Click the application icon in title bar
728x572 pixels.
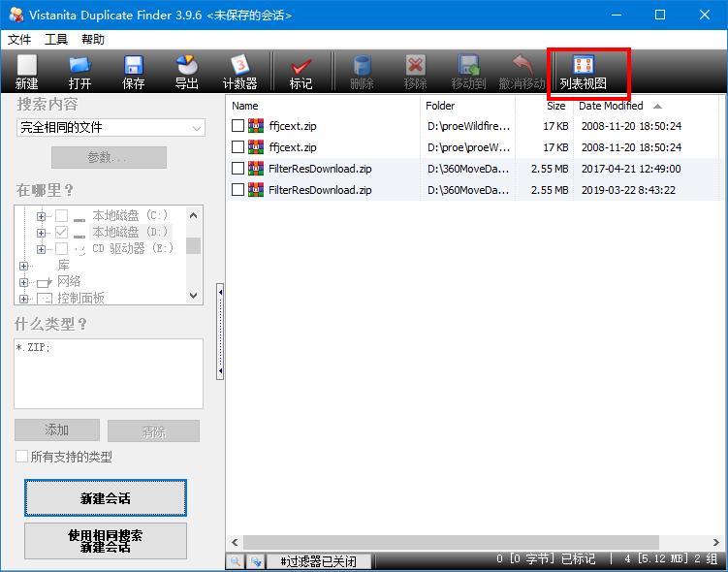tap(16, 15)
